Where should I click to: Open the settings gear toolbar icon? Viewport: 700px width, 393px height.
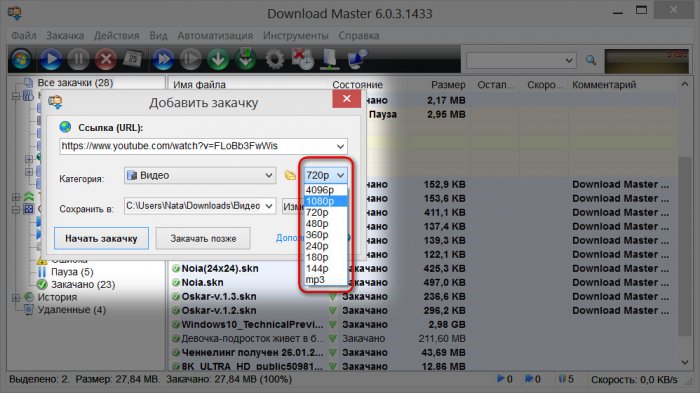point(274,59)
